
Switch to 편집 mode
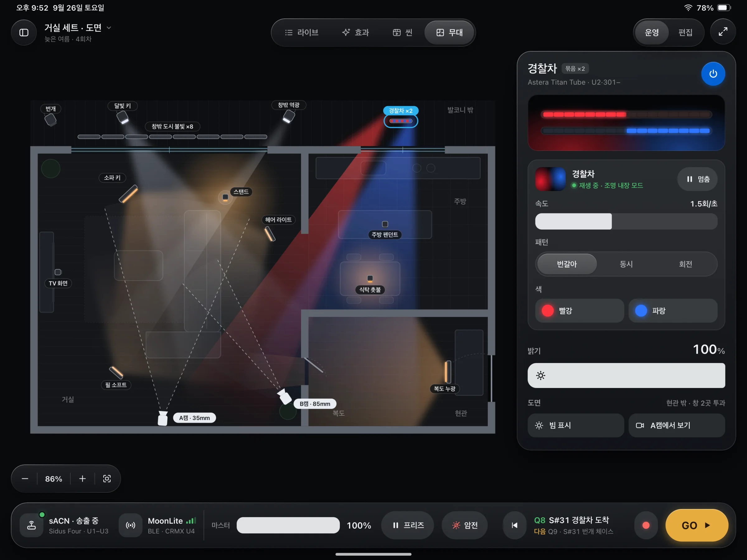(x=685, y=32)
